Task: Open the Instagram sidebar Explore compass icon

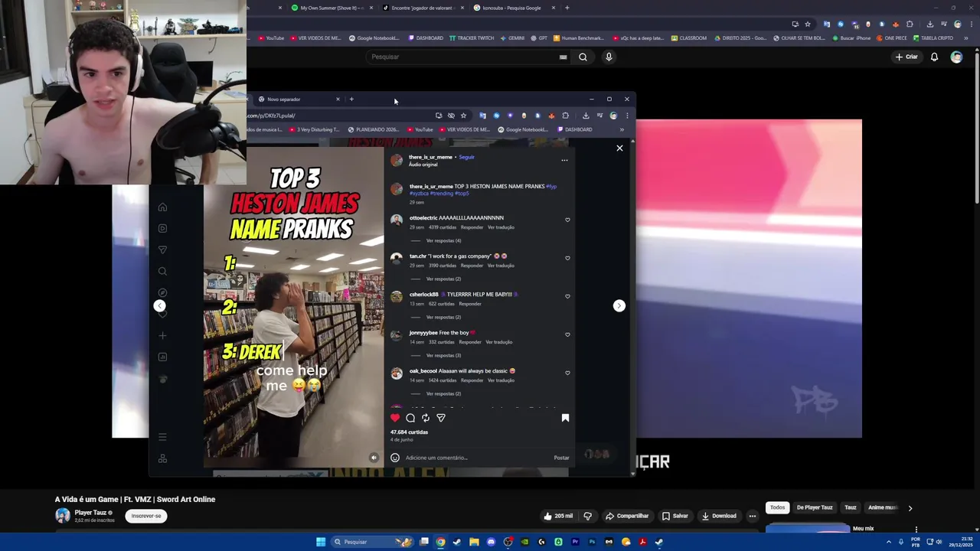Action: coord(162,292)
